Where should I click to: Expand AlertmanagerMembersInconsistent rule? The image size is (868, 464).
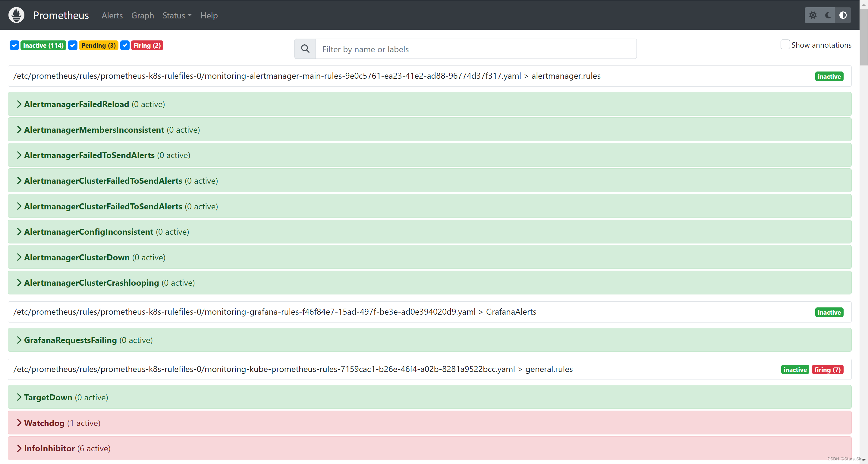click(429, 130)
